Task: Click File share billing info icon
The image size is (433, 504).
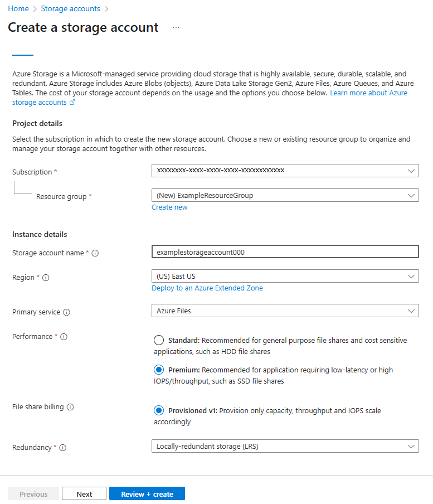Action: pyautogui.click(x=70, y=407)
